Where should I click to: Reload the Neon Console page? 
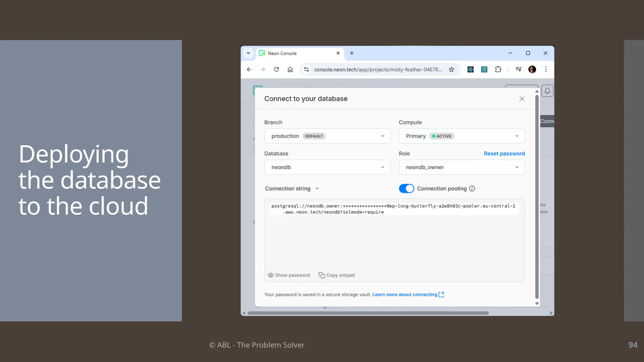[x=276, y=69]
